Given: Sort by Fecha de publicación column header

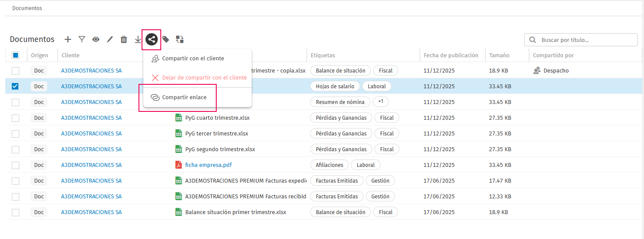Looking at the screenshot, I should click(x=451, y=55).
